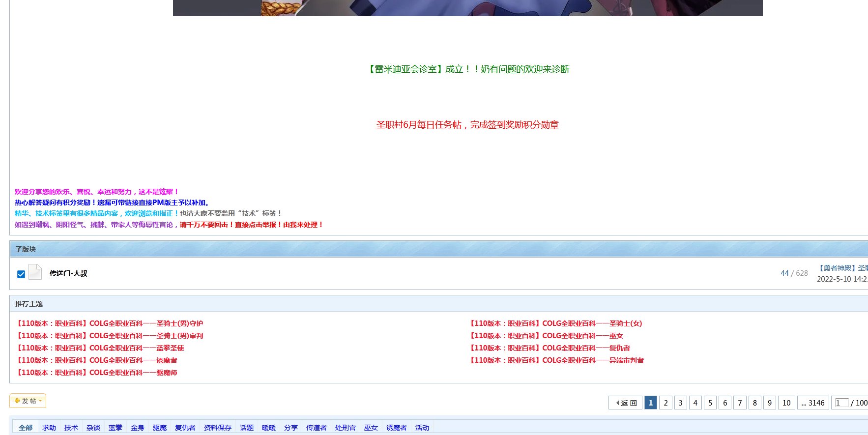The width and height of the screenshot is (868, 435).
Task: Select current page 1 in pagination
Action: (650, 403)
